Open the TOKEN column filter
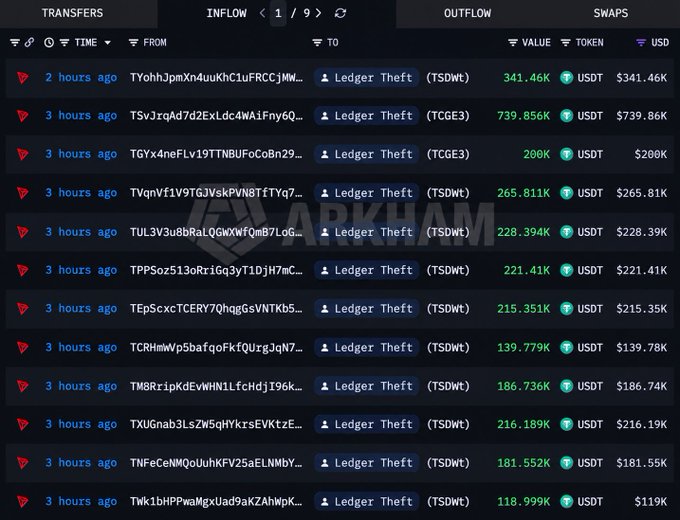Screen dimensions: 680x520 coord(566,43)
